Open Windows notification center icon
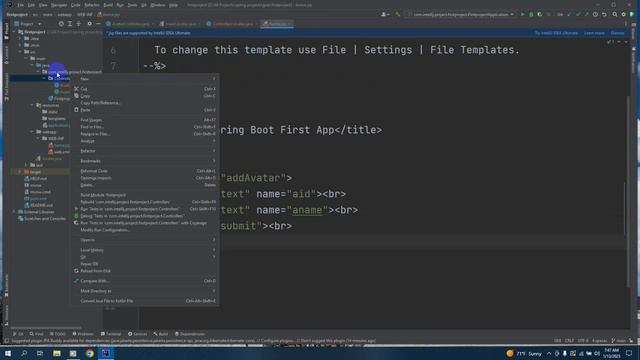The image size is (640, 360). pos(629,353)
